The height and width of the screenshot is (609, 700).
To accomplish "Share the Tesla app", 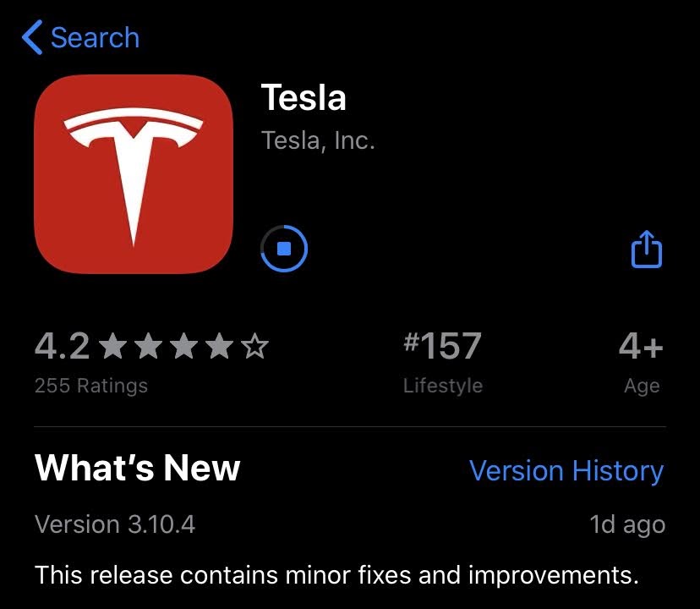I will pyautogui.click(x=647, y=250).
